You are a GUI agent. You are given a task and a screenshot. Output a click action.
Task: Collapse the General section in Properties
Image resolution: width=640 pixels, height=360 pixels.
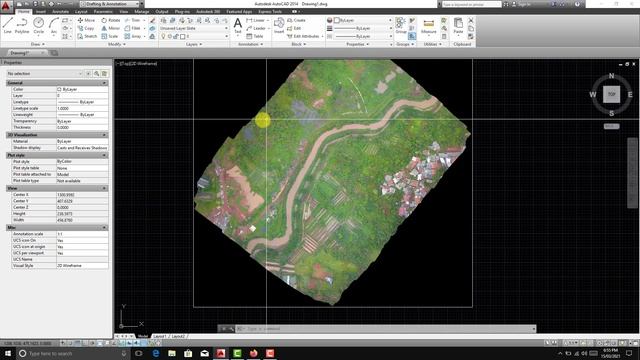104,83
